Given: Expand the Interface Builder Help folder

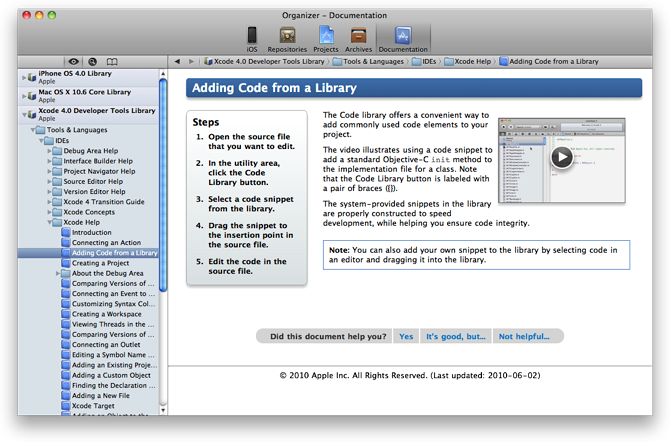Looking at the screenshot, I should point(50,161).
